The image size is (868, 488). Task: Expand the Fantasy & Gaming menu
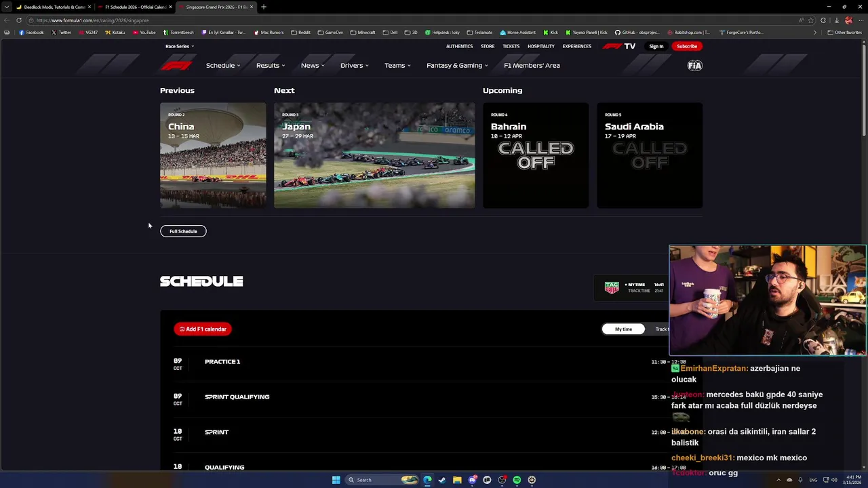tap(457, 66)
